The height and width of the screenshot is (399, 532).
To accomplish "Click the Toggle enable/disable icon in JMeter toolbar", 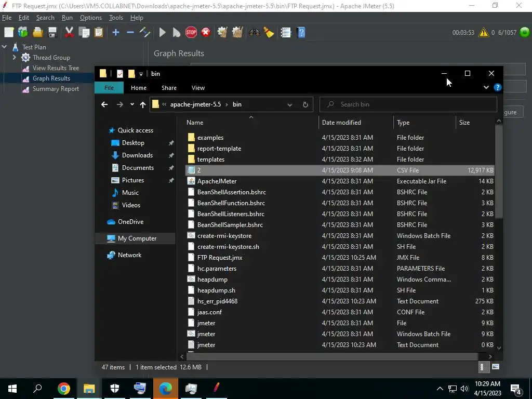I will [145, 33].
